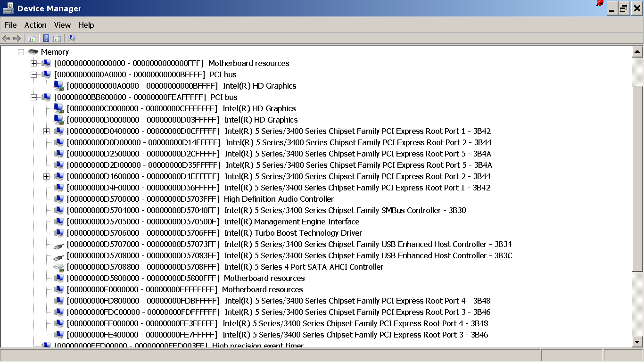Click the scrollbar down arrow
This screenshot has width=644, height=362.
[x=637, y=342]
